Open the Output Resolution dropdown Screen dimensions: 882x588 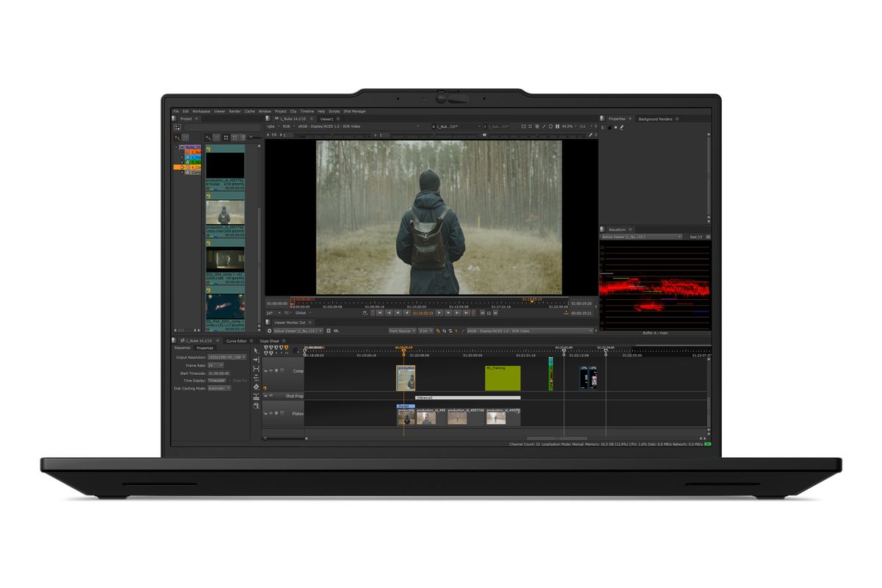(x=227, y=357)
